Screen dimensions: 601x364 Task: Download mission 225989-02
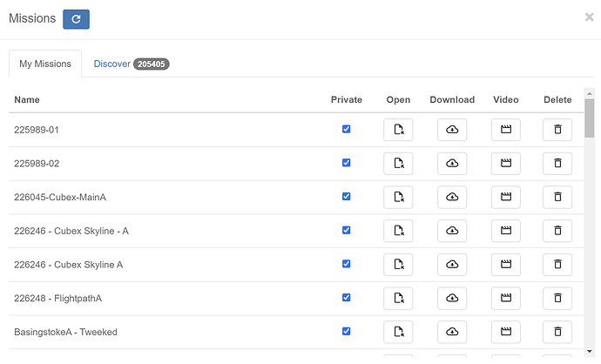[x=452, y=163]
